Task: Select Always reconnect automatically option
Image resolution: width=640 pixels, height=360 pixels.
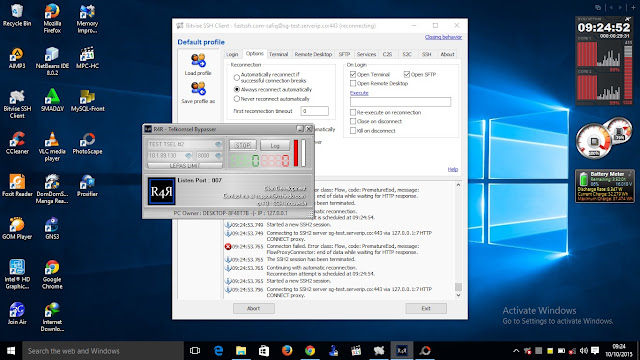Action: click(x=236, y=89)
